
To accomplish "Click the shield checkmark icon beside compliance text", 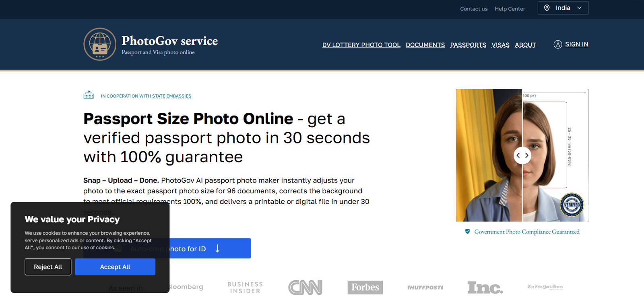I will coord(467,232).
